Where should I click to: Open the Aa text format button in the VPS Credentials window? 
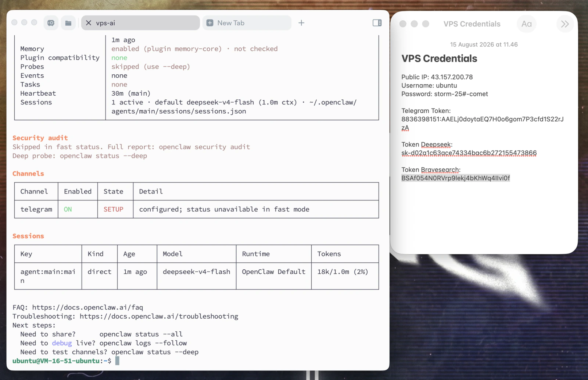click(527, 24)
